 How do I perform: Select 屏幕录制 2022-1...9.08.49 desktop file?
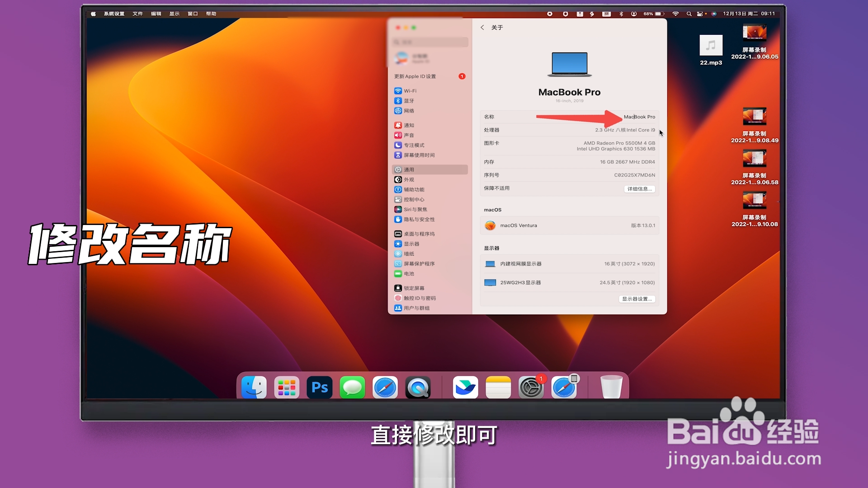click(x=755, y=126)
